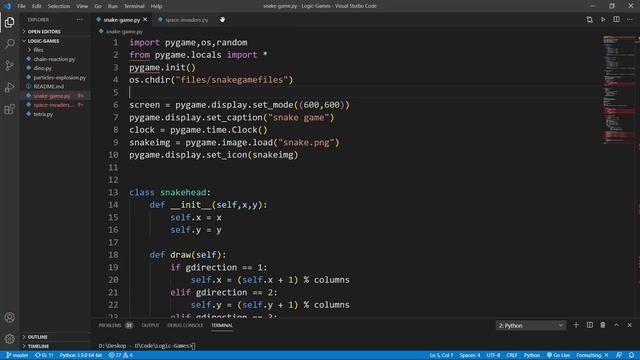The image size is (640, 360).
Task: Open README.md in explorer
Action: [49, 87]
